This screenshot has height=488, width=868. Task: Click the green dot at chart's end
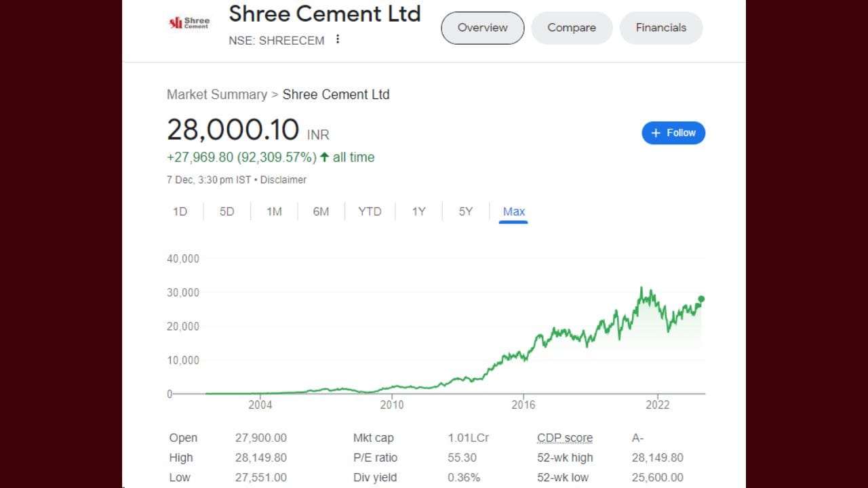coord(701,299)
